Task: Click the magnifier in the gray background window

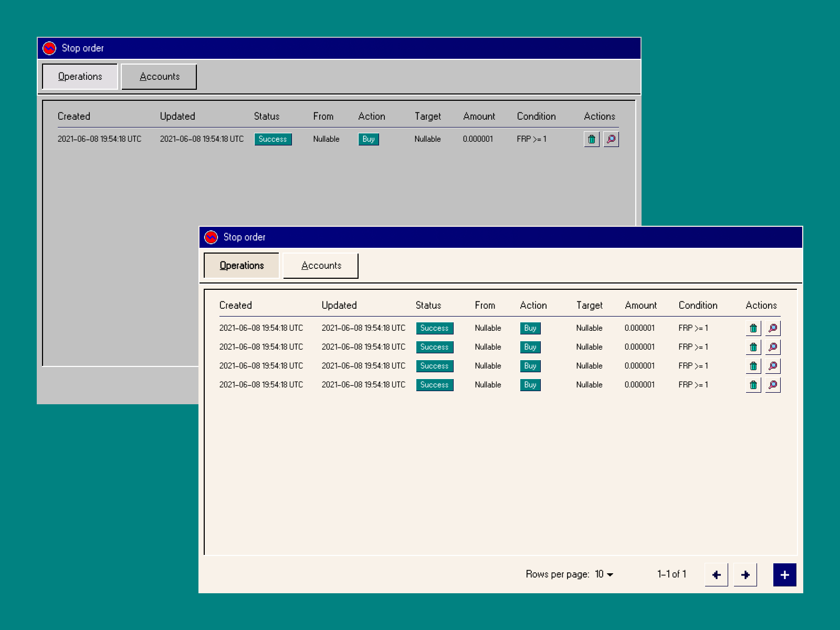Action: tap(611, 139)
